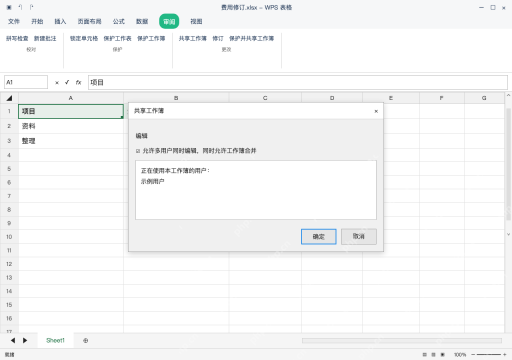Go to previous sheet with left arrow
This screenshot has height=360, width=512.
13,340
